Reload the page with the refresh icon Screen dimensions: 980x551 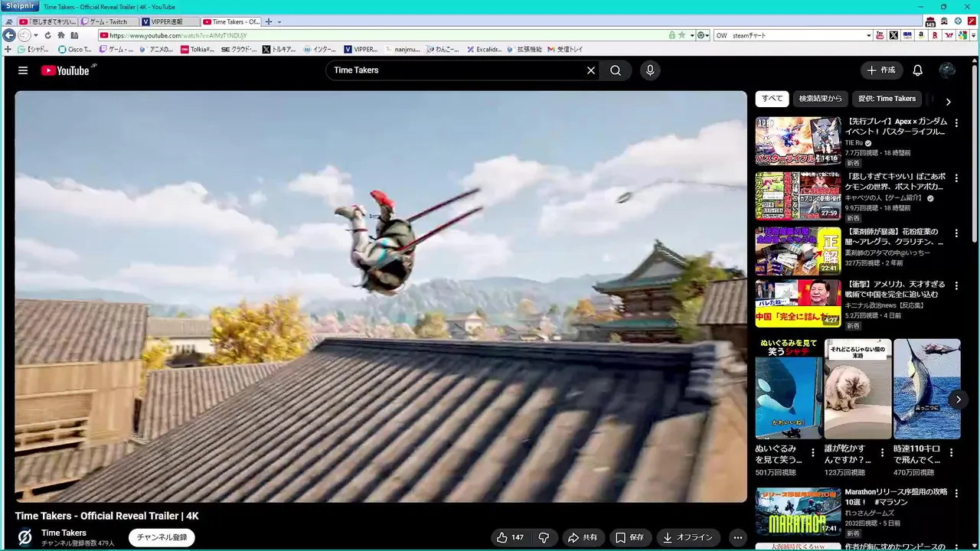tap(47, 35)
